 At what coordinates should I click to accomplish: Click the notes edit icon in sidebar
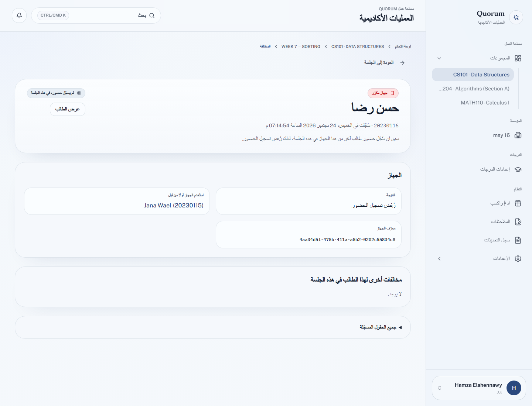(518, 222)
